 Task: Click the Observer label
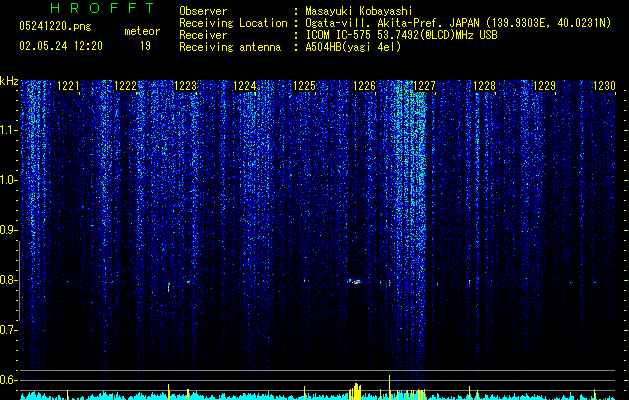(x=203, y=11)
